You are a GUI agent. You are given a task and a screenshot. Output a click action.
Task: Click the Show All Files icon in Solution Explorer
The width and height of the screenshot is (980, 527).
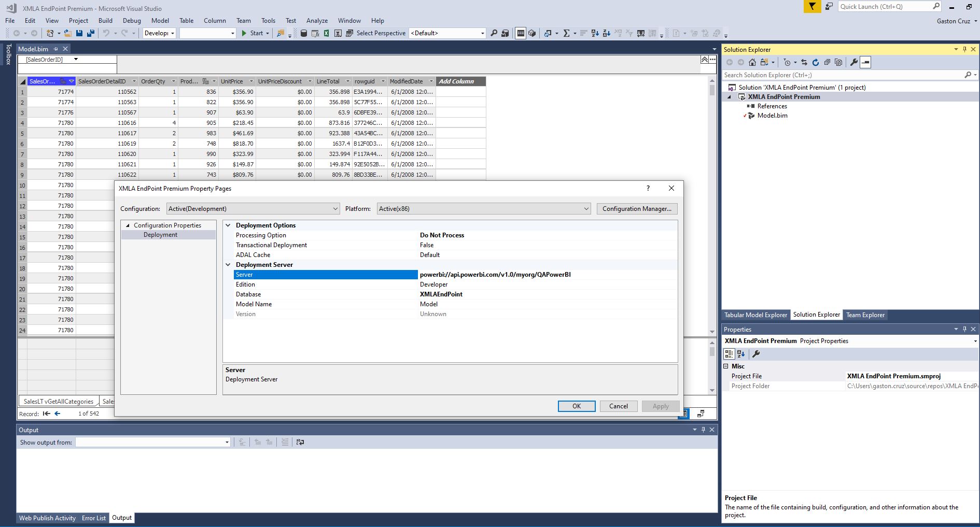[x=838, y=62]
